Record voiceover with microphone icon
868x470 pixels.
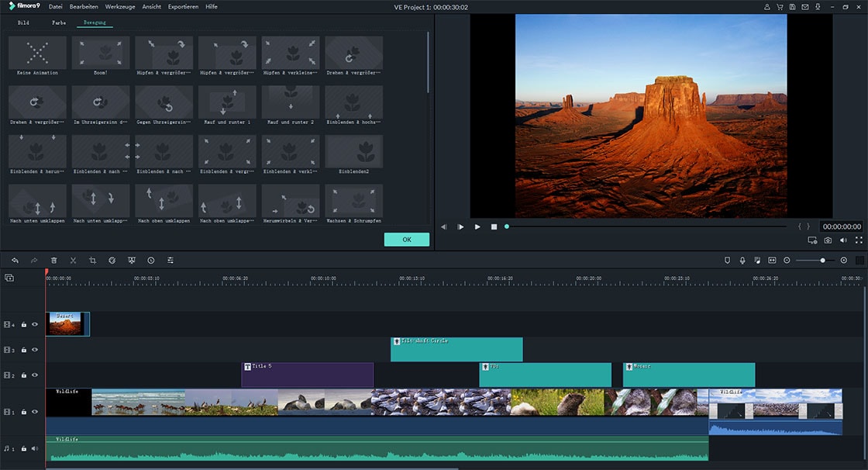[x=742, y=260]
